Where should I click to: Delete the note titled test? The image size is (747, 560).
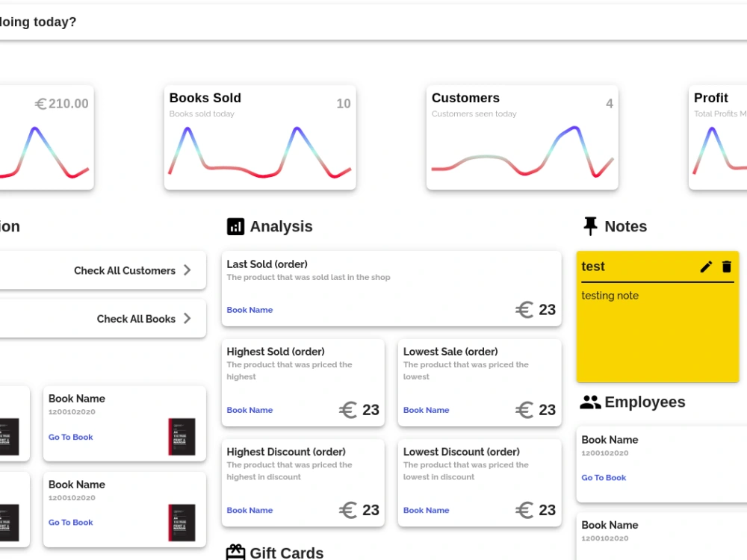coord(726,267)
